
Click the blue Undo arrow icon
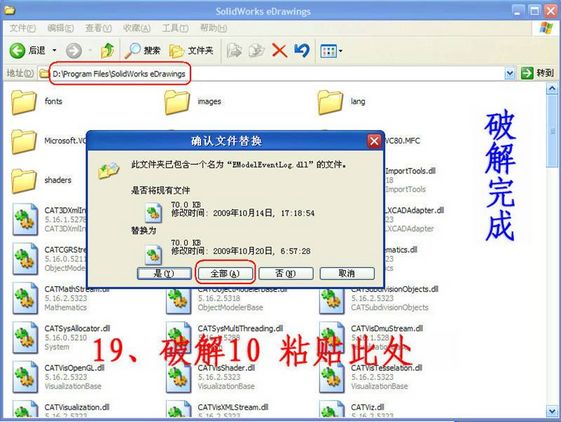pos(302,50)
